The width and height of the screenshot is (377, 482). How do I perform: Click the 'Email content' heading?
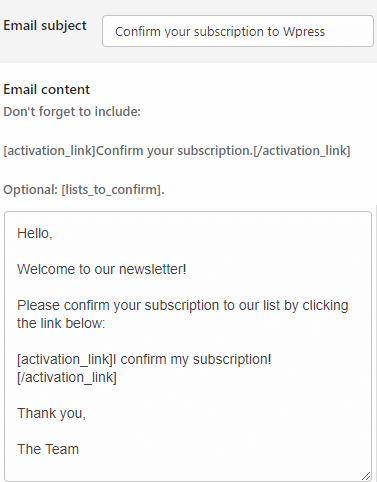click(47, 89)
